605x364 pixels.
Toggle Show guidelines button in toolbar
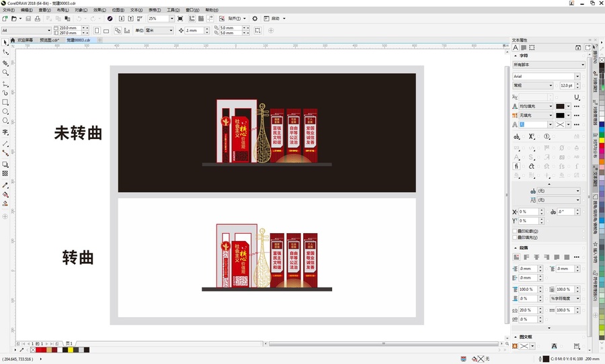click(x=210, y=19)
